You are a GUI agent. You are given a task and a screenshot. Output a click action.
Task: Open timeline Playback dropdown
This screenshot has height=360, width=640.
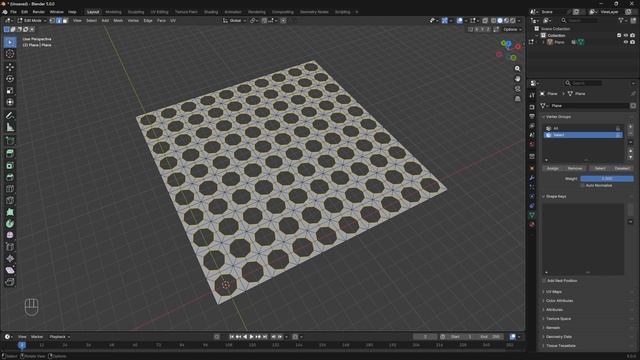(x=60, y=337)
